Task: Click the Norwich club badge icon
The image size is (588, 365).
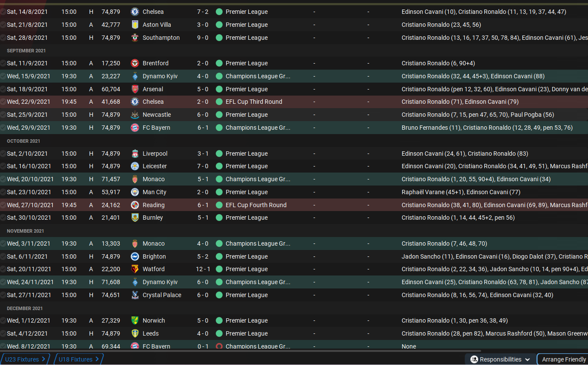Action: click(x=134, y=320)
